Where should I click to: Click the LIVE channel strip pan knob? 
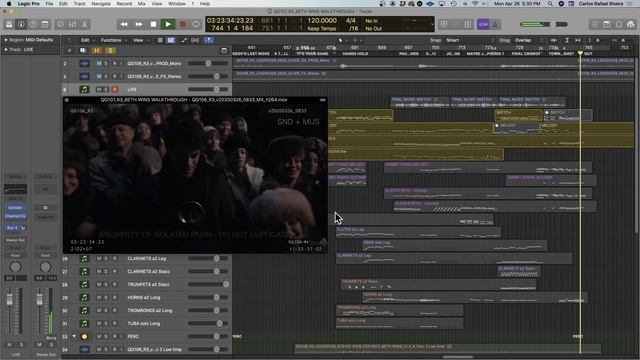[16, 267]
